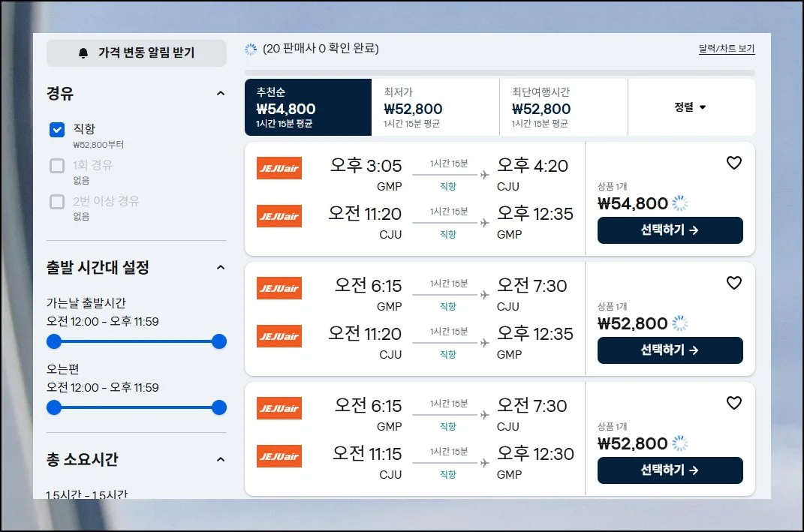Click Jeju Air logo on first flight
This screenshot has height=532, width=804.
[279, 168]
